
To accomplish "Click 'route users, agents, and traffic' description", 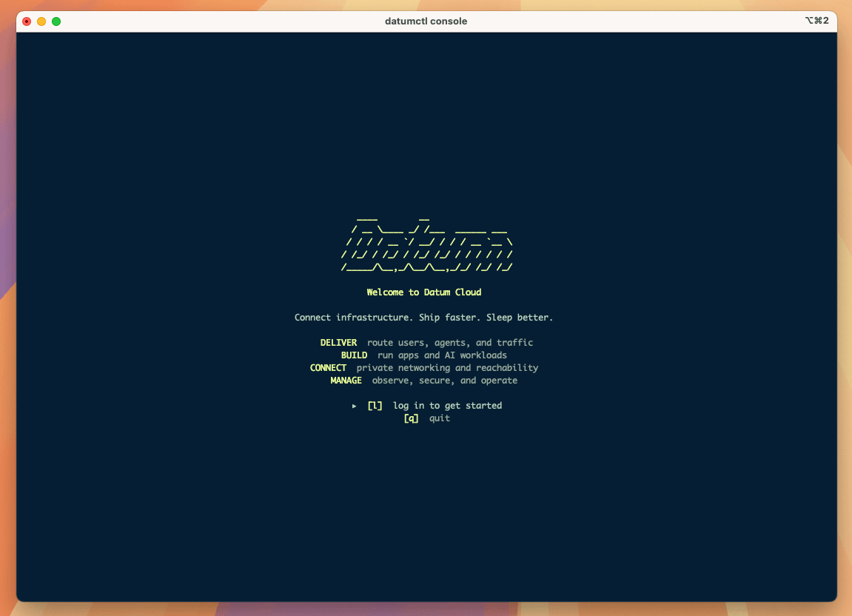I will pos(450,343).
